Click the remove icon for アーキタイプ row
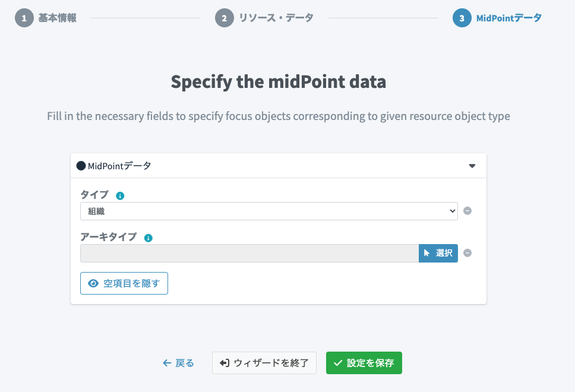 (467, 253)
